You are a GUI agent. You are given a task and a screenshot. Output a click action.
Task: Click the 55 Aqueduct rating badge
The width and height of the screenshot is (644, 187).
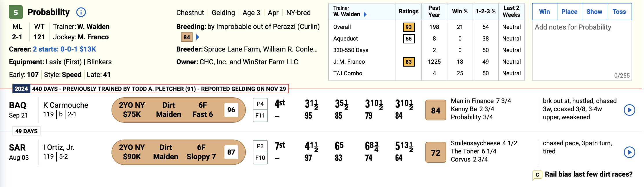click(x=409, y=38)
